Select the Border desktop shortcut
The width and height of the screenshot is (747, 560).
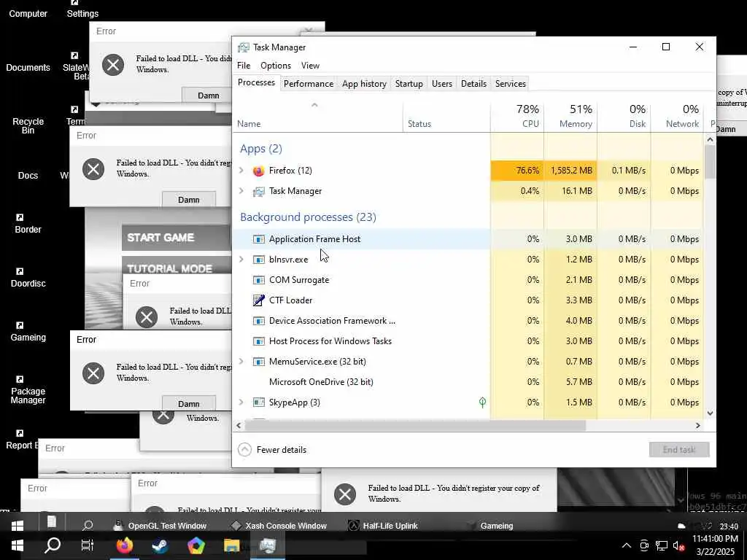[28, 224]
